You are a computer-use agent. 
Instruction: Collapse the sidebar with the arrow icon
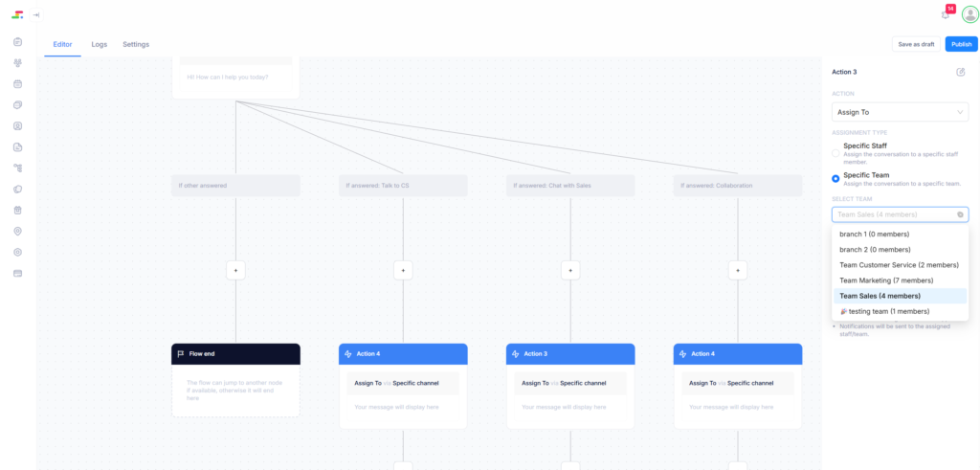coord(36,14)
